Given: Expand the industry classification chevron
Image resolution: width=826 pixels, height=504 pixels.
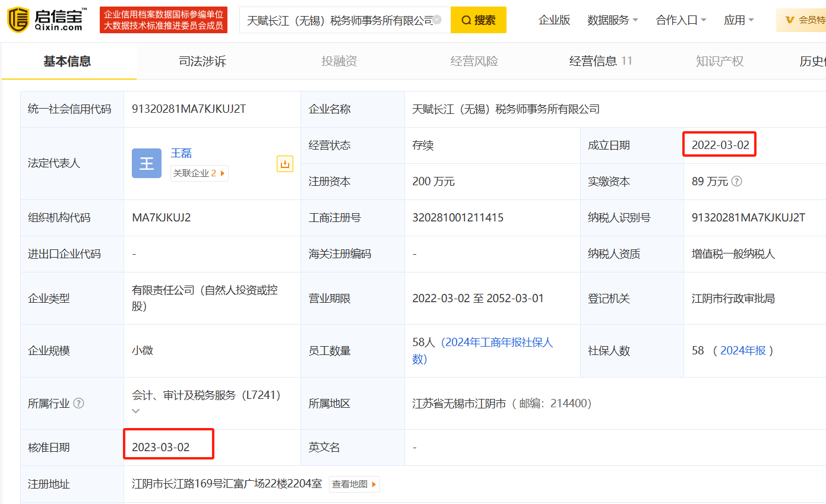Looking at the screenshot, I should pos(136,411).
